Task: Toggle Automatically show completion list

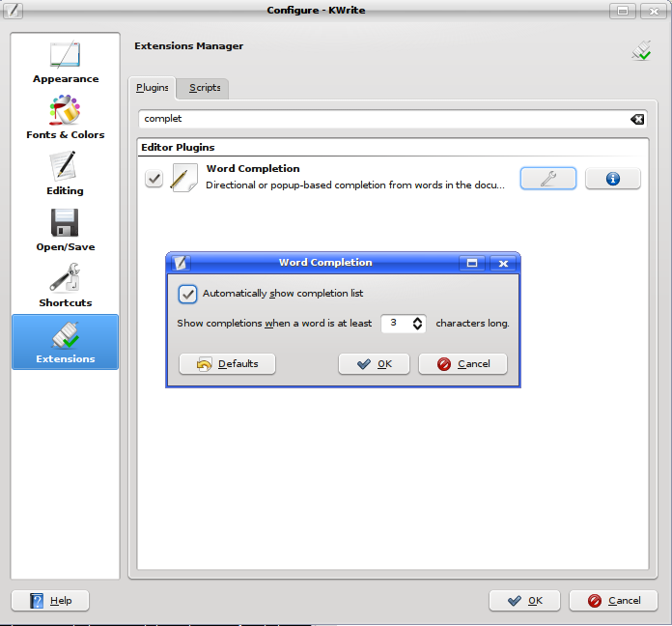Action: pyautogui.click(x=187, y=294)
